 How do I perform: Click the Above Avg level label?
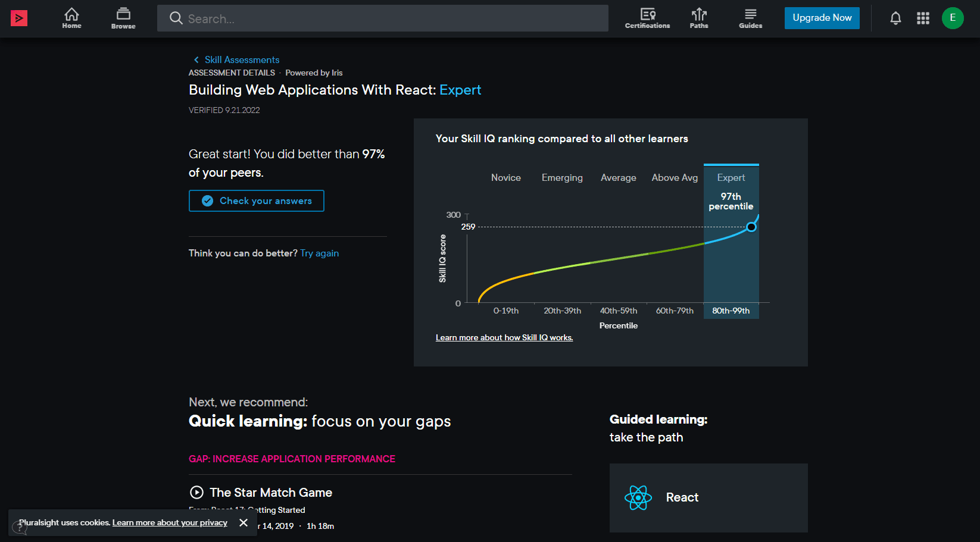[x=675, y=178]
